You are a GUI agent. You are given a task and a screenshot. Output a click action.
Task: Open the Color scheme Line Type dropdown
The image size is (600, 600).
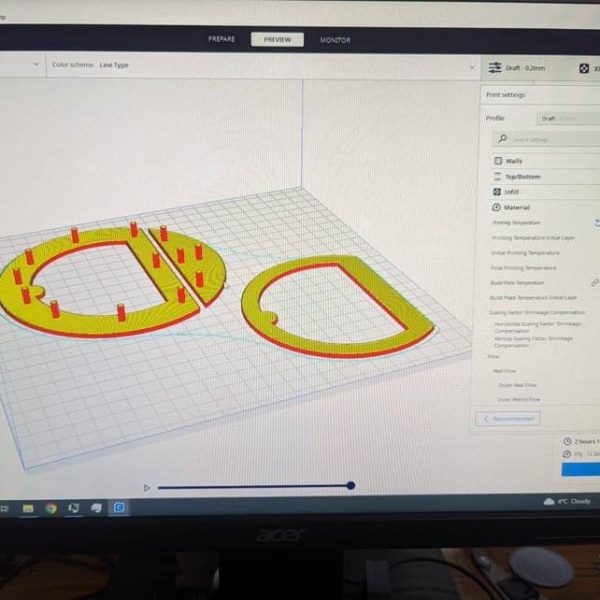[263, 66]
